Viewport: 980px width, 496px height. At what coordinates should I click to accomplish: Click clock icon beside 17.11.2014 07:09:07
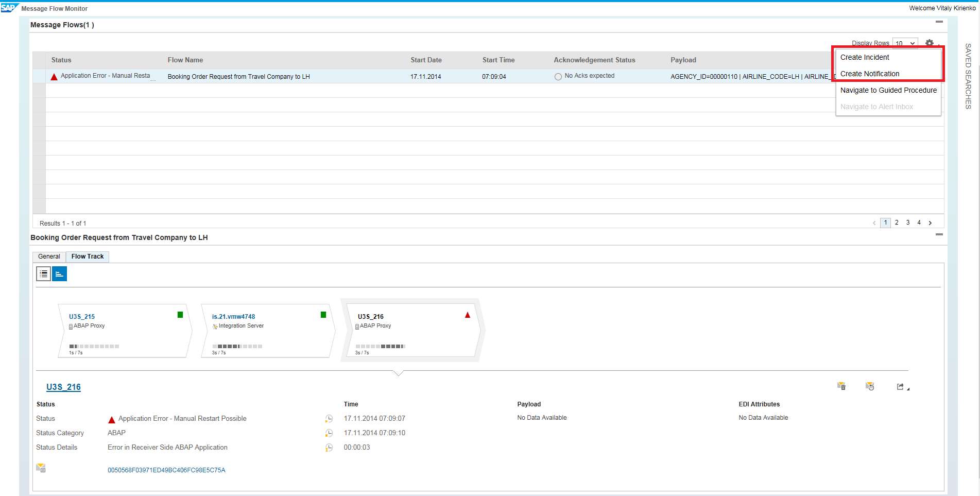[329, 419]
